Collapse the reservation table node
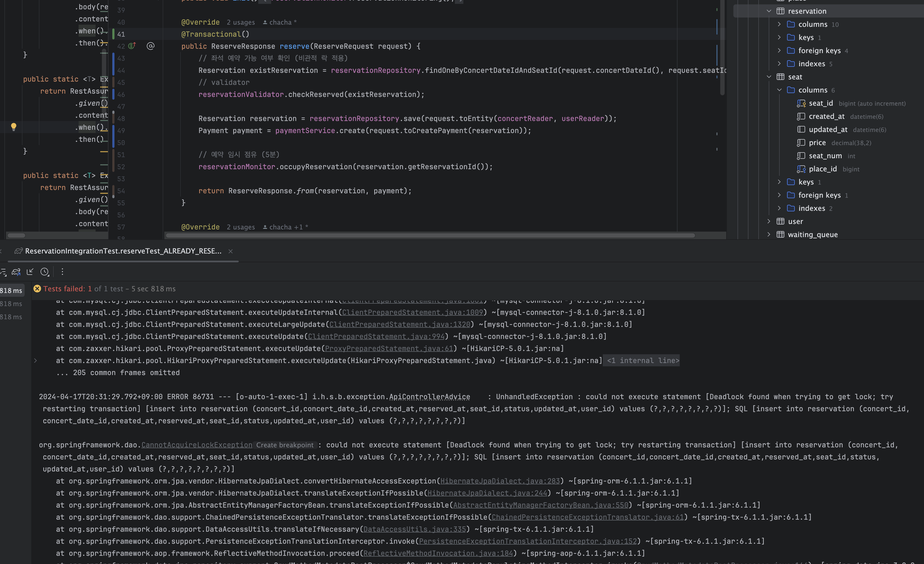 (x=769, y=11)
